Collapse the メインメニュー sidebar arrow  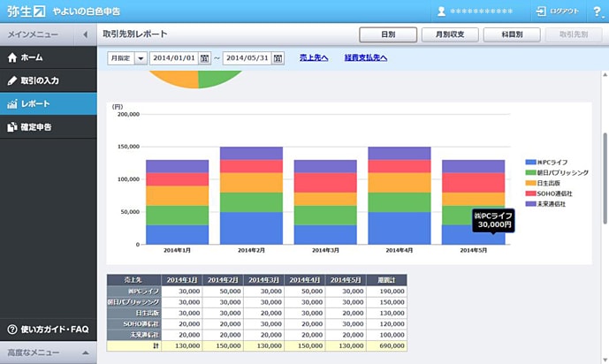click(x=85, y=34)
